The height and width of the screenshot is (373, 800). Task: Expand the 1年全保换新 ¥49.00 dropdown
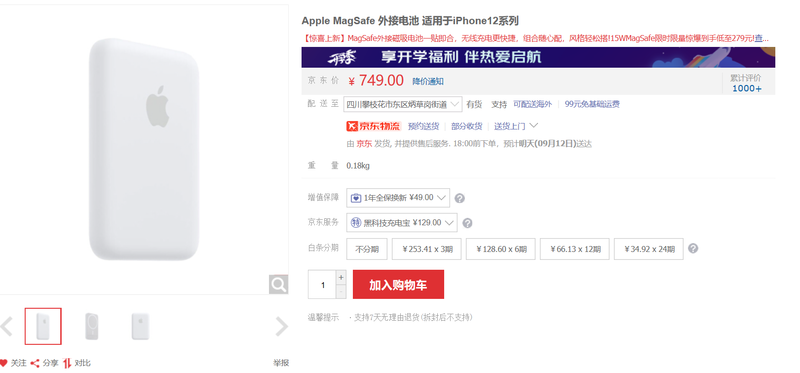click(398, 197)
